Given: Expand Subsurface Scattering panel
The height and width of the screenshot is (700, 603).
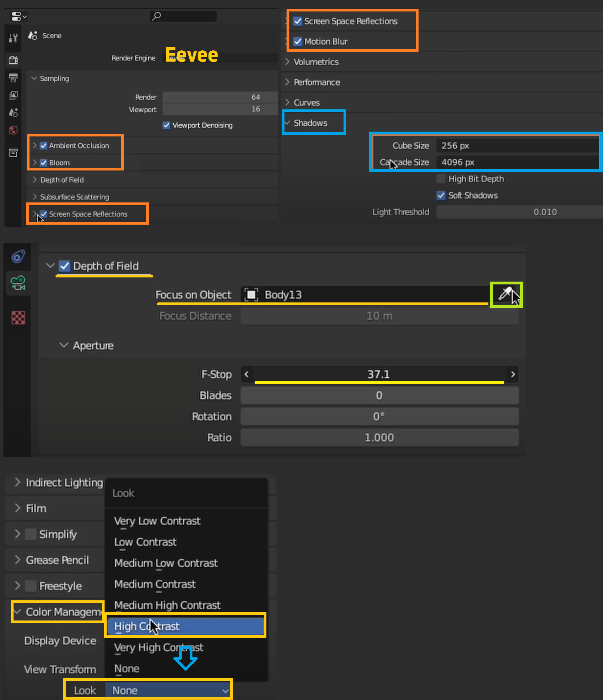Looking at the screenshot, I should coord(34,197).
